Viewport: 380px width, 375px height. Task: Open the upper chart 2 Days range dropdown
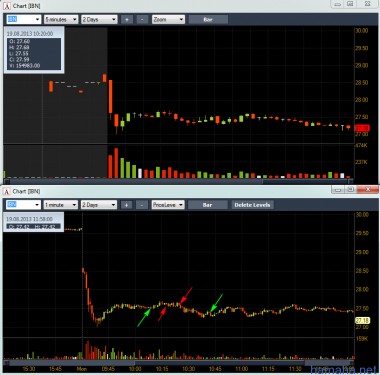(99, 19)
